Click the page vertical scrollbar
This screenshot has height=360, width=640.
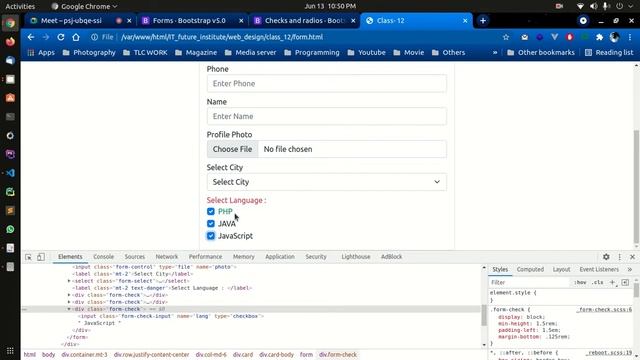[636, 186]
